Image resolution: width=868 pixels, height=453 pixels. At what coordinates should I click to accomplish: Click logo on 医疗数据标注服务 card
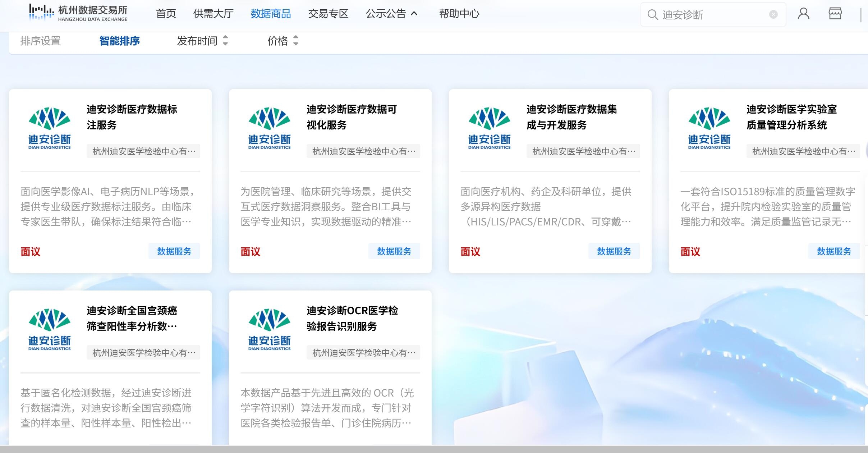pyautogui.click(x=50, y=128)
